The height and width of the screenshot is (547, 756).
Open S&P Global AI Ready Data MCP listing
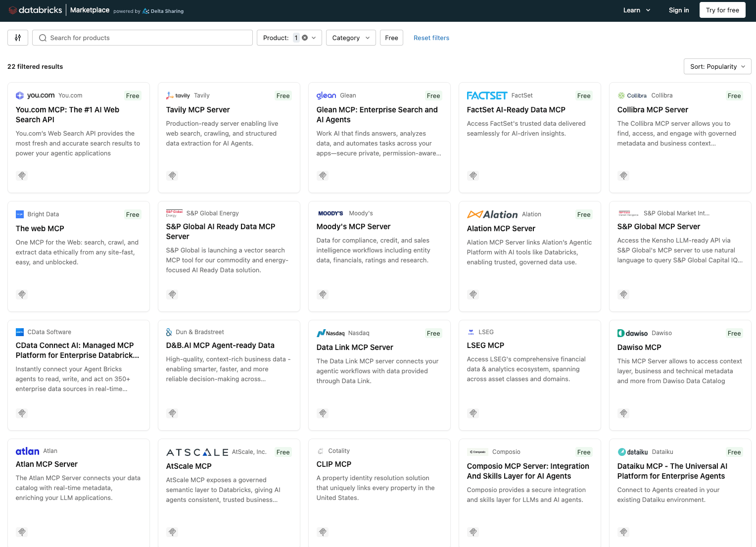(221, 231)
